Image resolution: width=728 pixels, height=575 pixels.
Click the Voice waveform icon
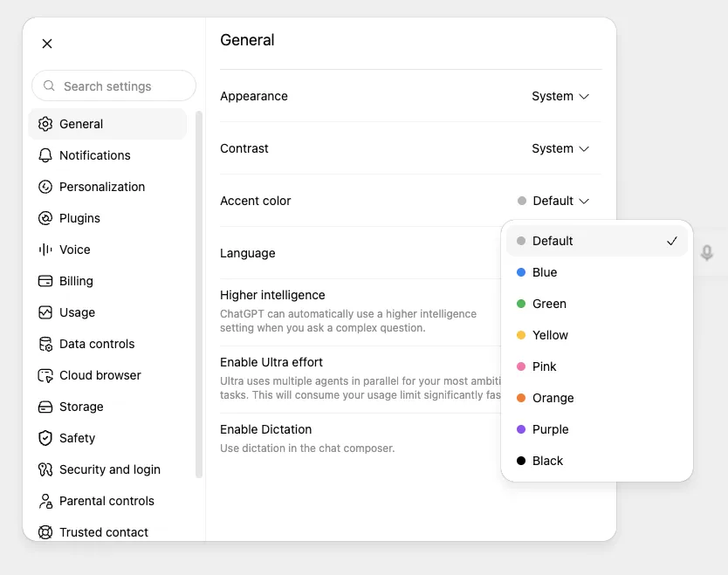pos(45,250)
